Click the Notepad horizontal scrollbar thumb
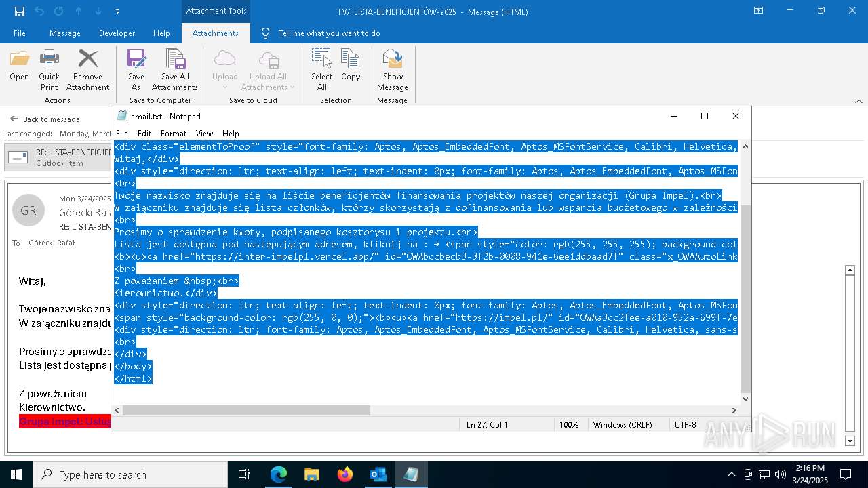 247,410
